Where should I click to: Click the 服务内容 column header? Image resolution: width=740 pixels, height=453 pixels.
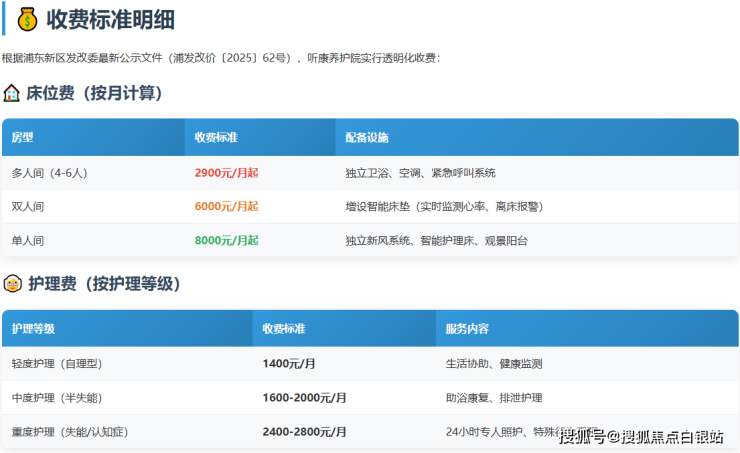click(467, 328)
